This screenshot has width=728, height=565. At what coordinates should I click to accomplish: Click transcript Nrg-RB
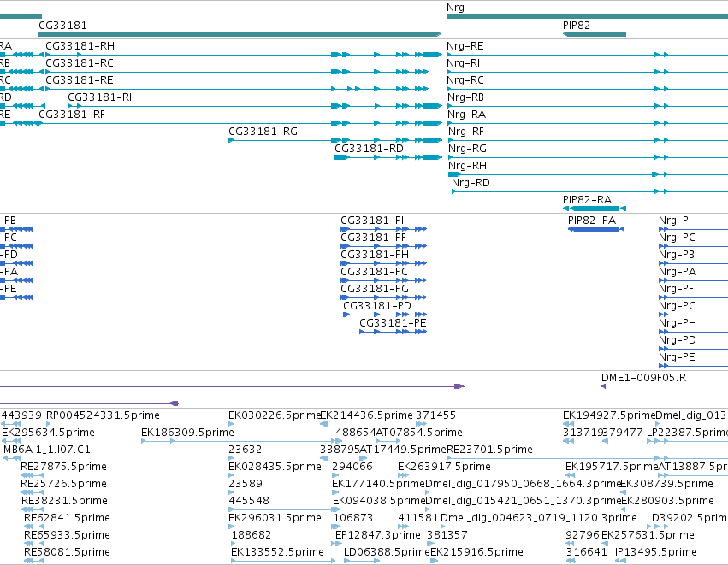point(465,97)
